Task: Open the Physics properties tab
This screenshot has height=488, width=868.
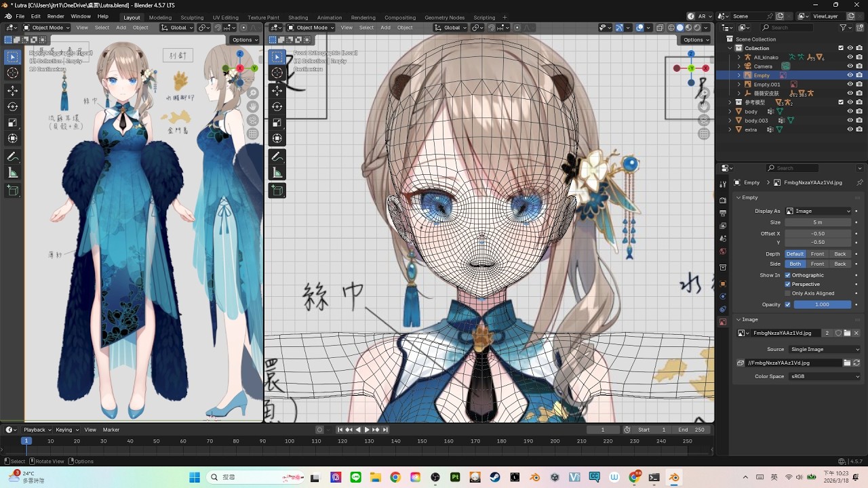Action: click(723, 297)
